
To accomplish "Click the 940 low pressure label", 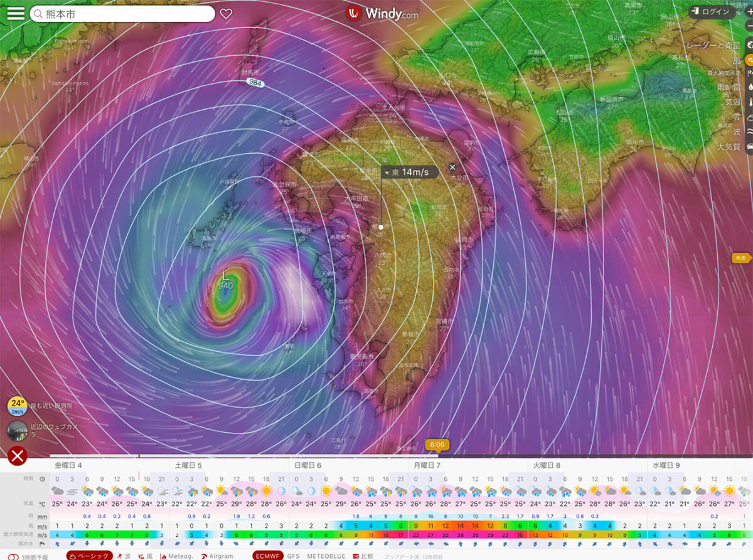I will (x=225, y=285).
